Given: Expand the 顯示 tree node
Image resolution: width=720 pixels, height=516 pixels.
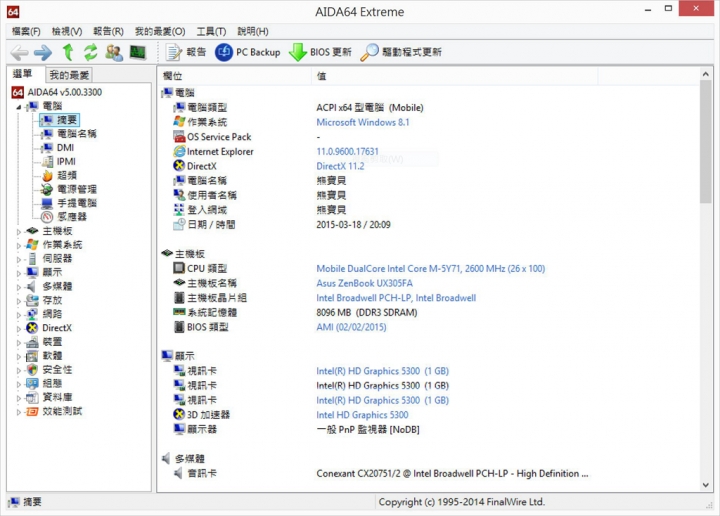Looking at the screenshot, I should coord(19,273).
